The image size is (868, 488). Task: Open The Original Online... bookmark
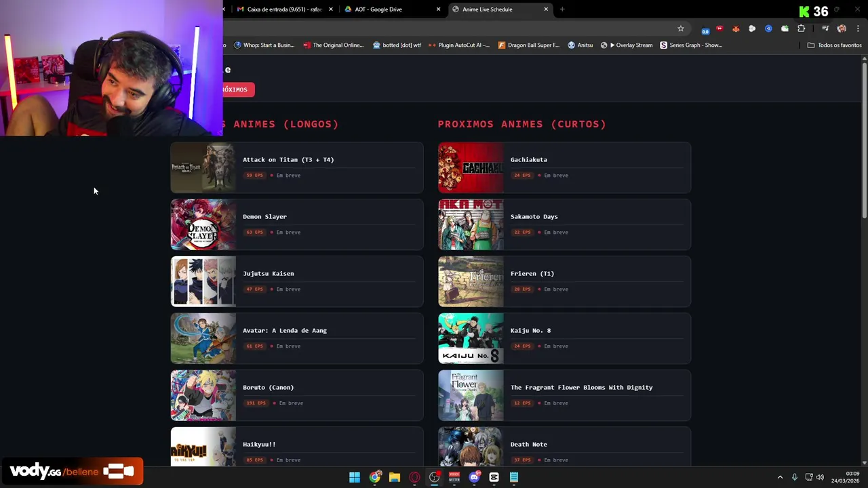(334, 45)
